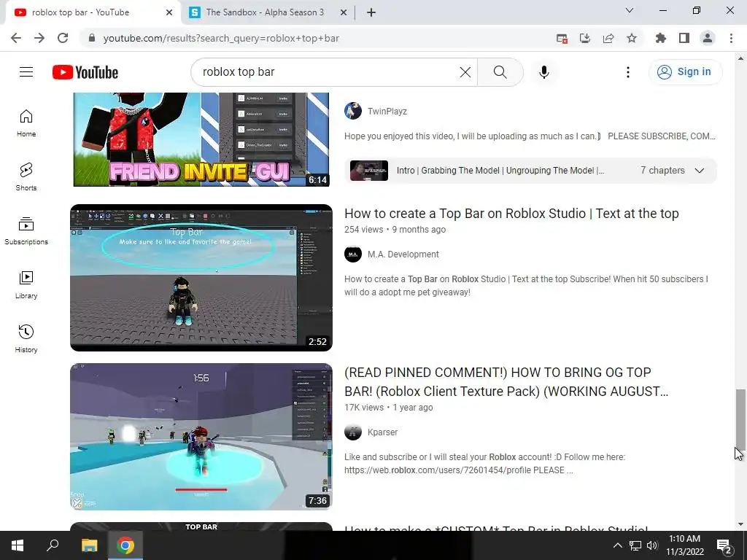Open Shorts in sidebar

pyautogui.click(x=26, y=176)
